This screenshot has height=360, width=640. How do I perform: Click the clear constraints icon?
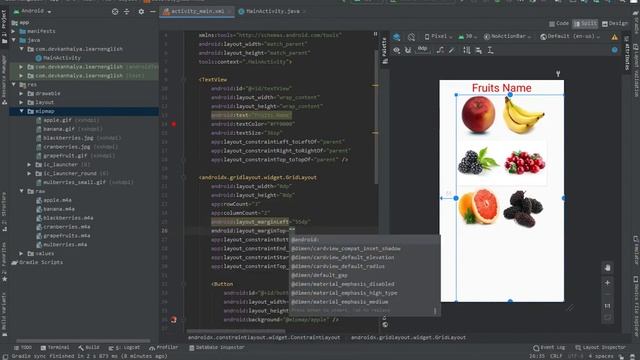coord(440,50)
